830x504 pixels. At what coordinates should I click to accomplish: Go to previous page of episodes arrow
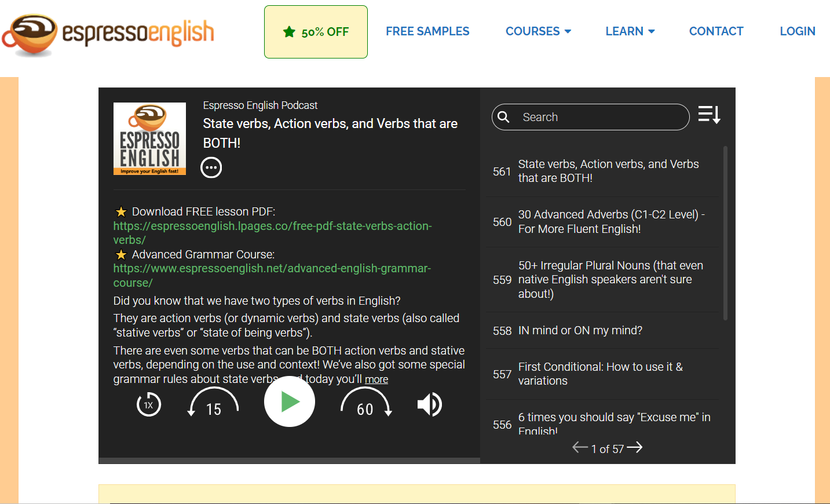pyautogui.click(x=580, y=447)
